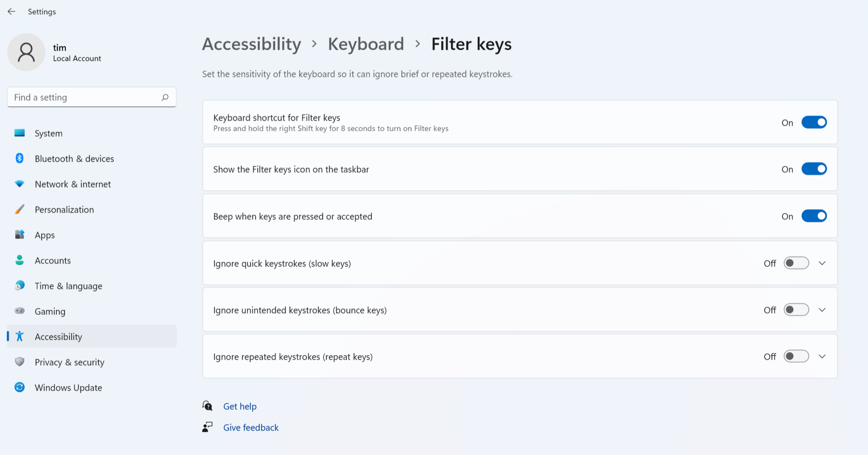Click the Find a setting search box
Image resolution: width=868 pixels, height=455 pixels.
85,97
